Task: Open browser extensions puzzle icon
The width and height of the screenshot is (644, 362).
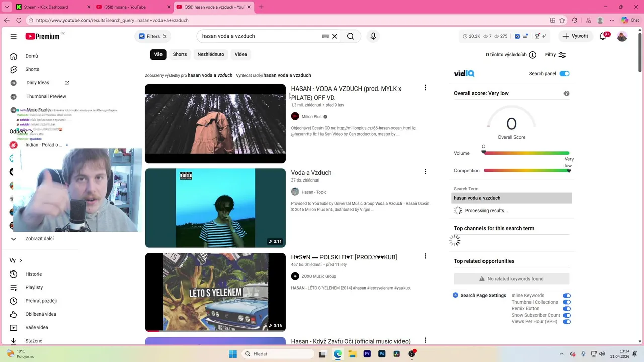Action: tap(575, 20)
